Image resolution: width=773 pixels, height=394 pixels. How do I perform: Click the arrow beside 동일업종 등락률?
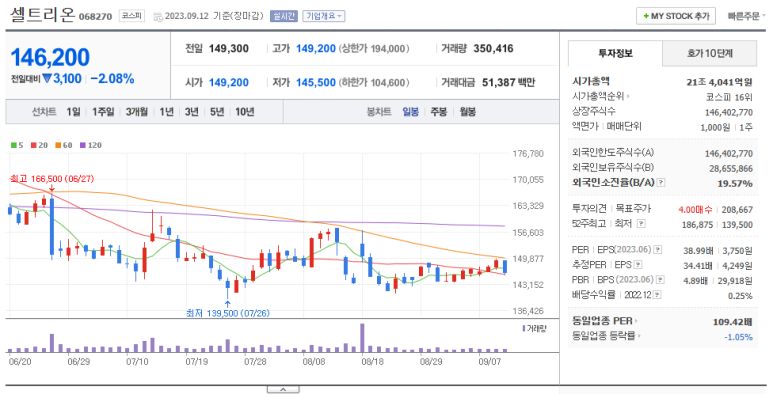tap(639, 336)
